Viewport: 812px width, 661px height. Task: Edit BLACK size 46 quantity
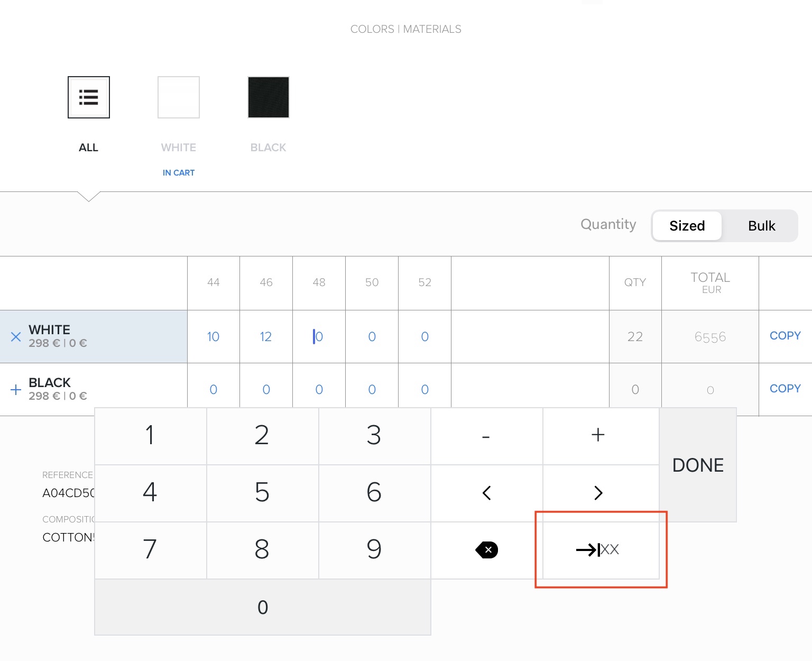pos(266,390)
